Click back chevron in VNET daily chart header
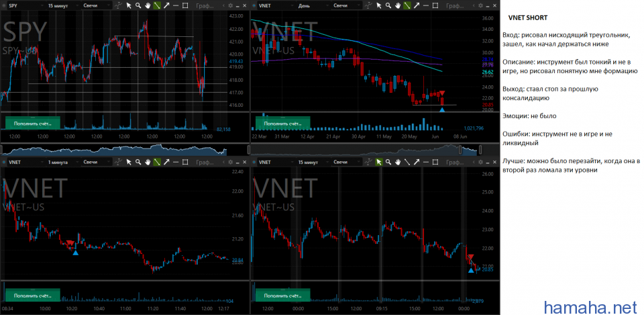 [x=474, y=6]
